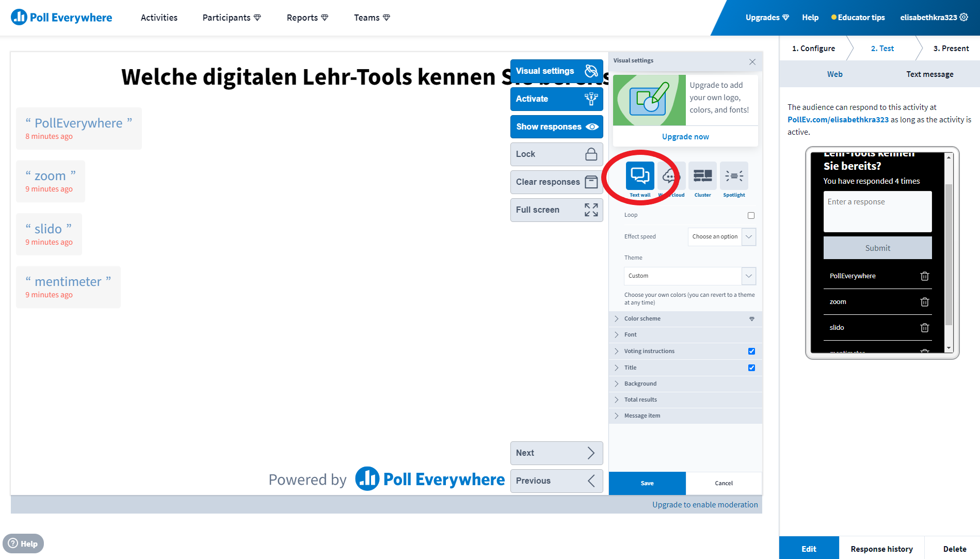Image resolution: width=980 pixels, height=559 pixels.
Task: Clear responses with archive icon button
Action: pos(556,182)
